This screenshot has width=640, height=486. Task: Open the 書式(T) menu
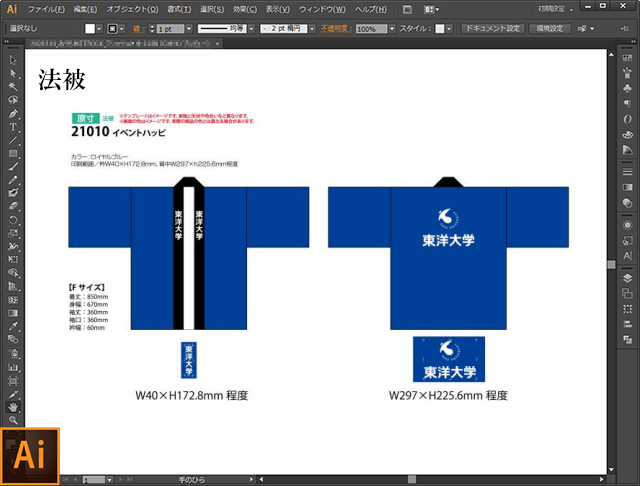click(x=179, y=9)
